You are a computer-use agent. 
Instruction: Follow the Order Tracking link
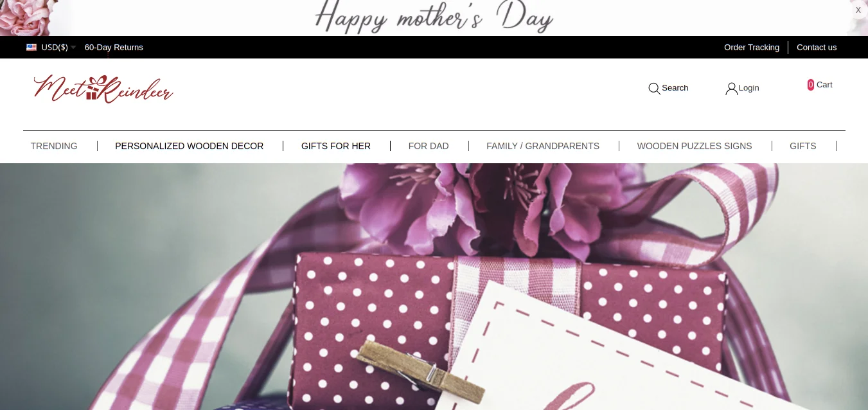click(752, 48)
